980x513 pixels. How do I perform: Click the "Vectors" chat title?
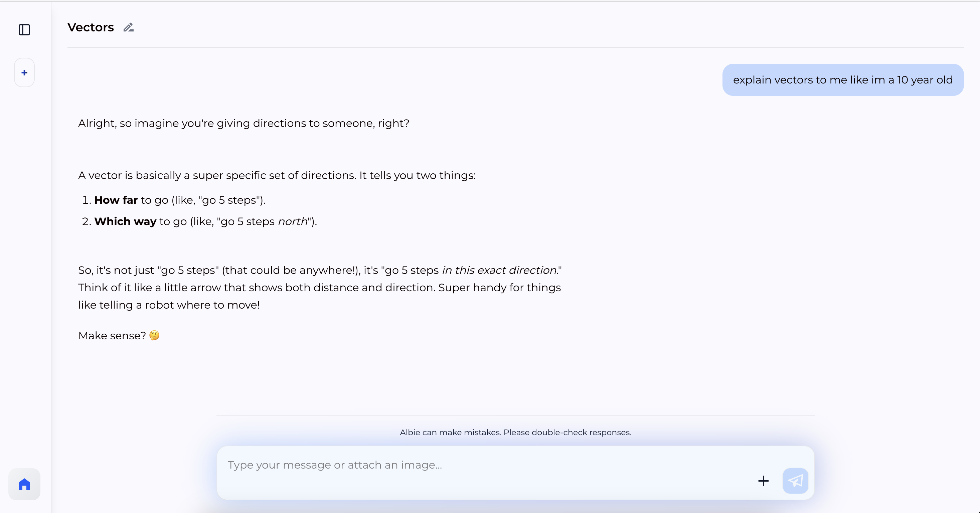(91, 27)
